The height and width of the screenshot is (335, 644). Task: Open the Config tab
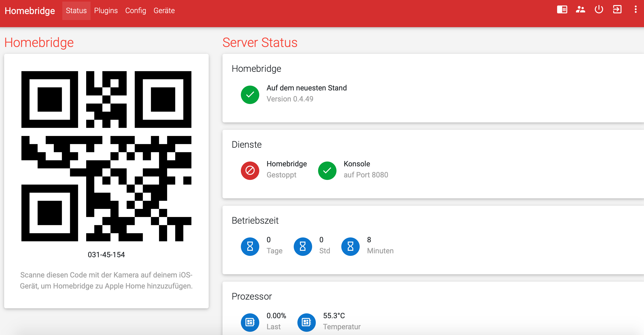[x=136, y=11]
